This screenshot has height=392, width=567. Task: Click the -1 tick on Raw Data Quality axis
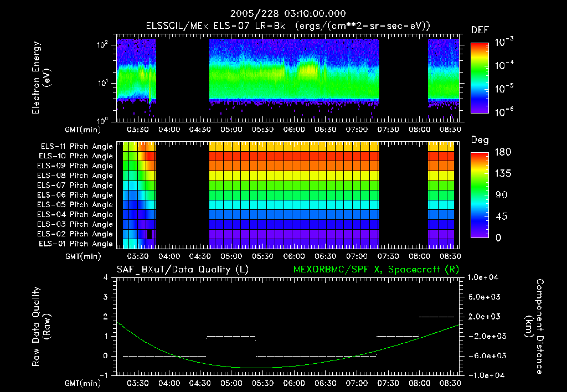pos(104,375)
